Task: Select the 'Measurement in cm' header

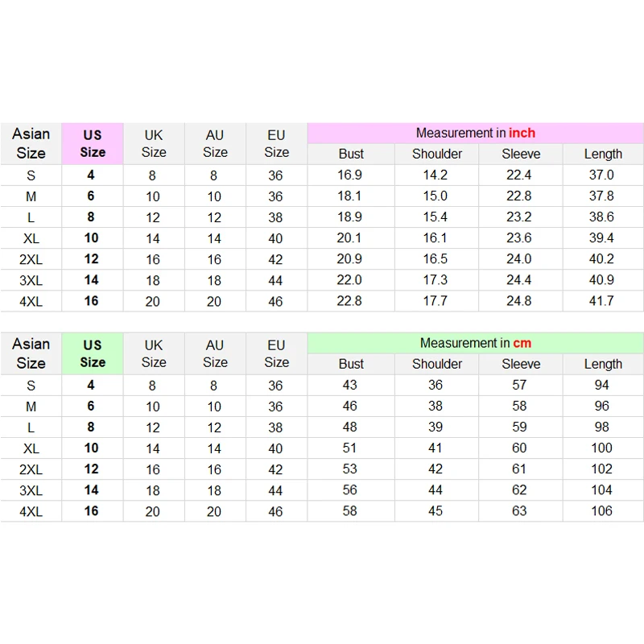Action: [x=475, y=343]
